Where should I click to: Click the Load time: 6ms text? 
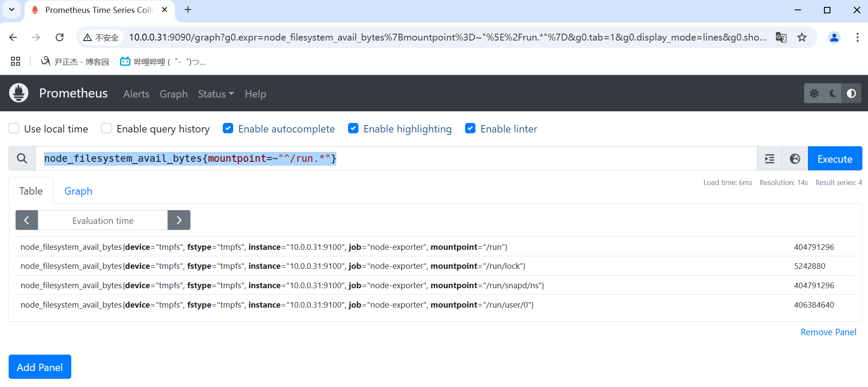(x=728, y=182)
